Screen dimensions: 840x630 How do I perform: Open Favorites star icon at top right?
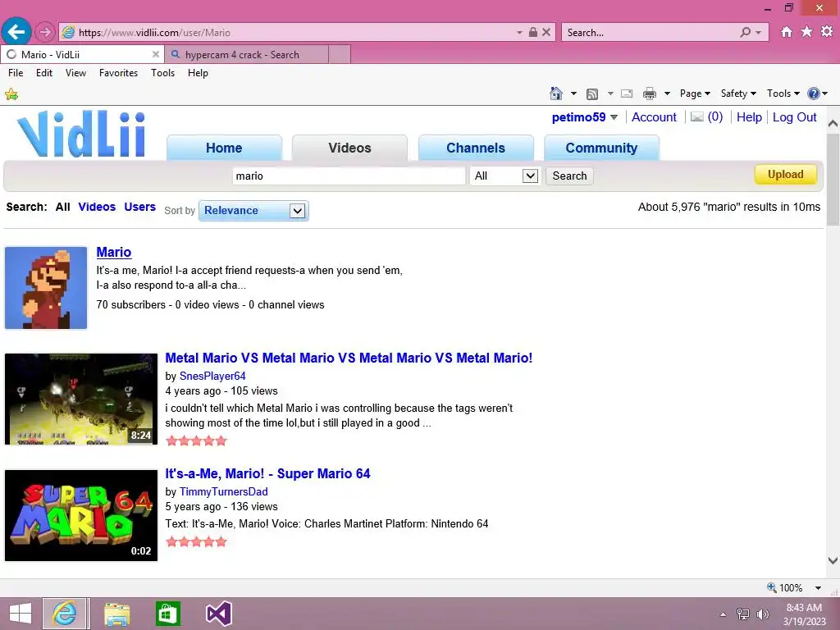[806, 32]
